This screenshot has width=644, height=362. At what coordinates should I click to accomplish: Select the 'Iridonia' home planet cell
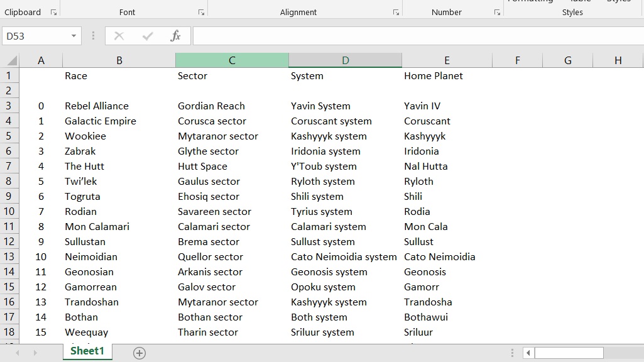pyautogui.click(x=447, y=151)
